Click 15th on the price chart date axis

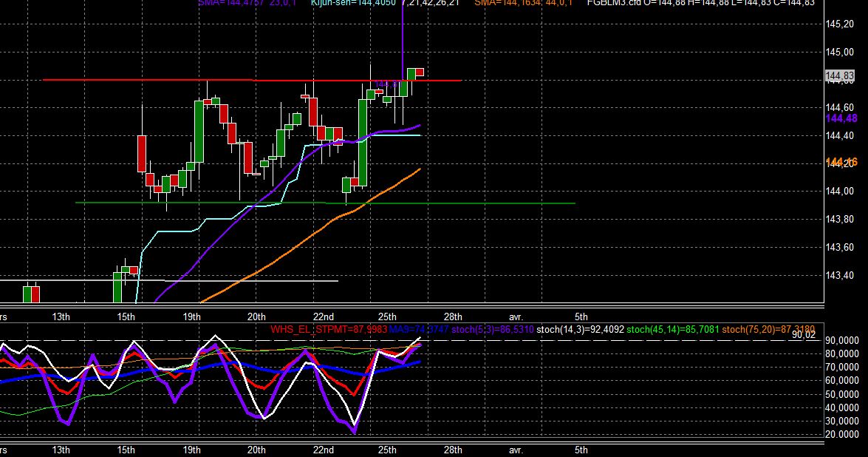pyautogui.click(x=126, y=316)
